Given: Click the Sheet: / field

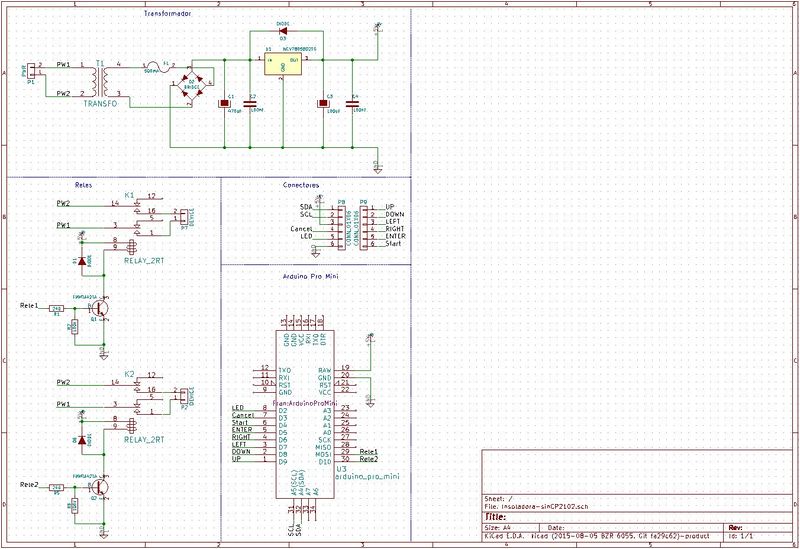Looking at the screenshot, I should click(498, 498).
